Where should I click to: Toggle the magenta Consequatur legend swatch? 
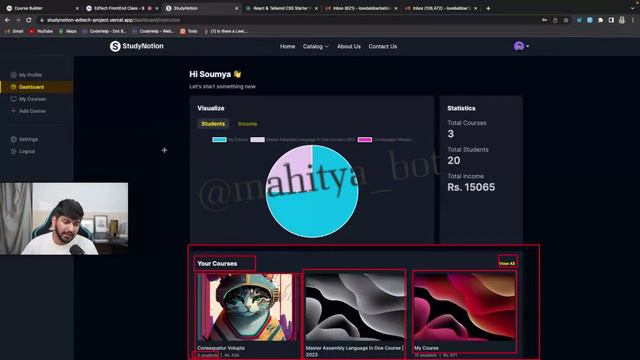pos(365,140)
